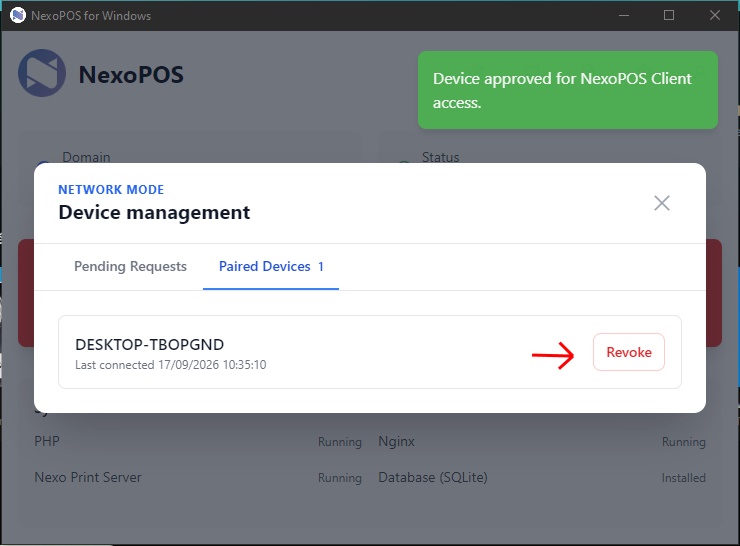
Task: Click the Last connected 17/09/2026 timestamp
Action: pos(171,365)
